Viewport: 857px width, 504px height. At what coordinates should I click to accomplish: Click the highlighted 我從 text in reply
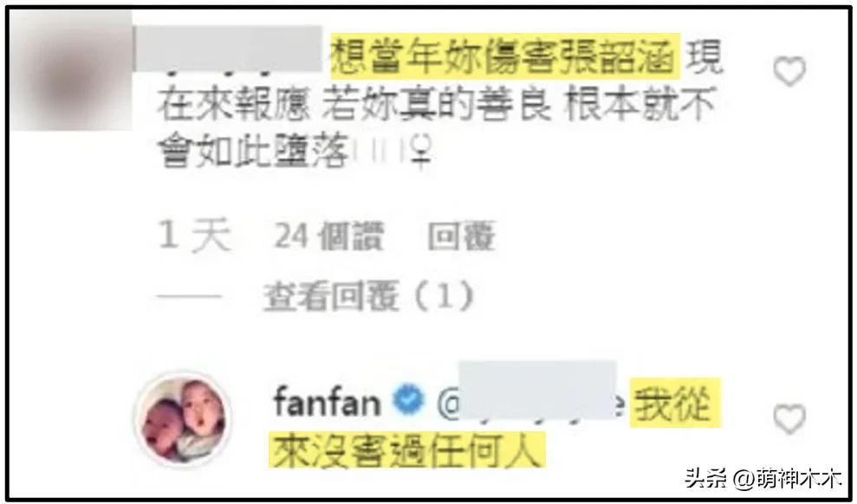pos(676,404)
